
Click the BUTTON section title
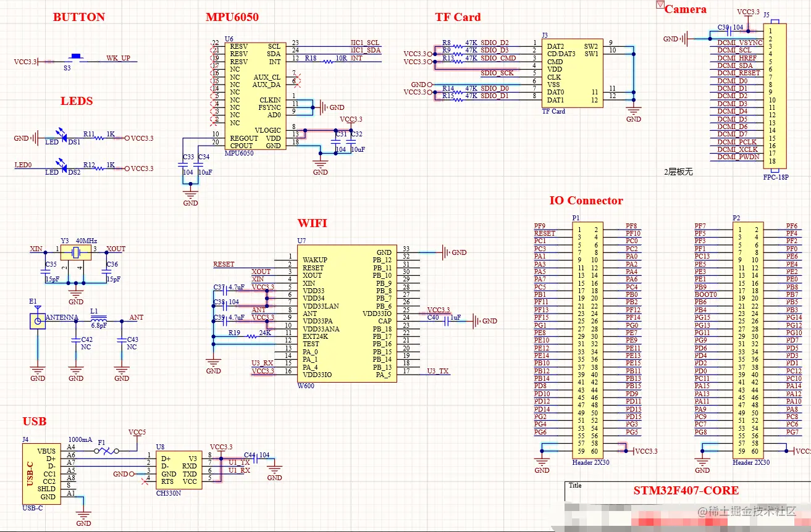point(79,17)
